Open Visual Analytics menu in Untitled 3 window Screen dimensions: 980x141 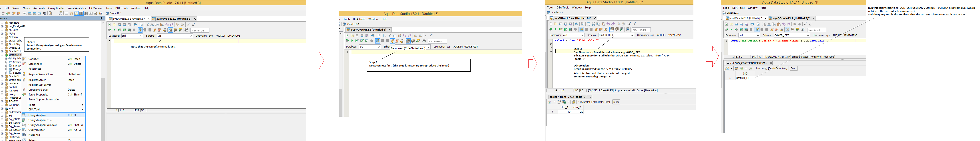pos(76,8)
